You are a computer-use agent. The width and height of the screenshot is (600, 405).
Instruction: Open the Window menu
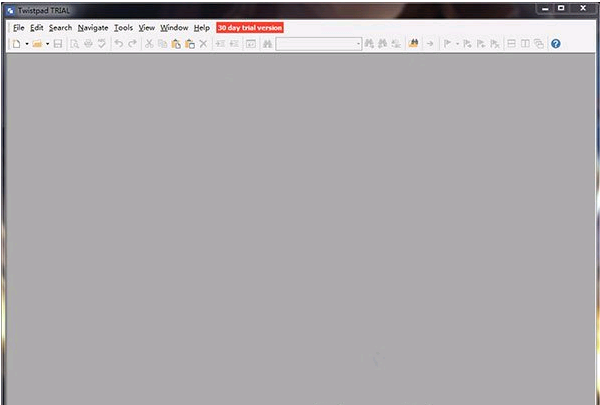tap(174, 28)
